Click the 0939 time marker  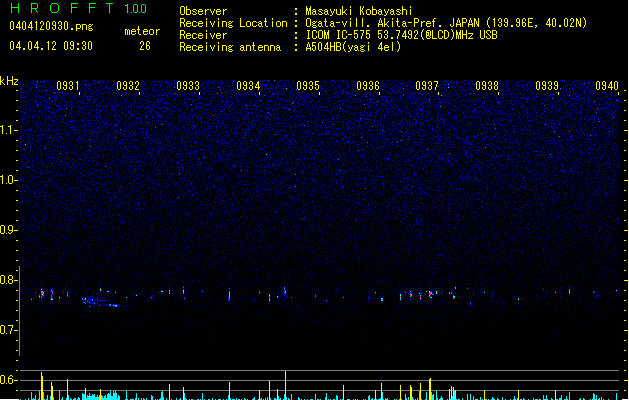547,85
